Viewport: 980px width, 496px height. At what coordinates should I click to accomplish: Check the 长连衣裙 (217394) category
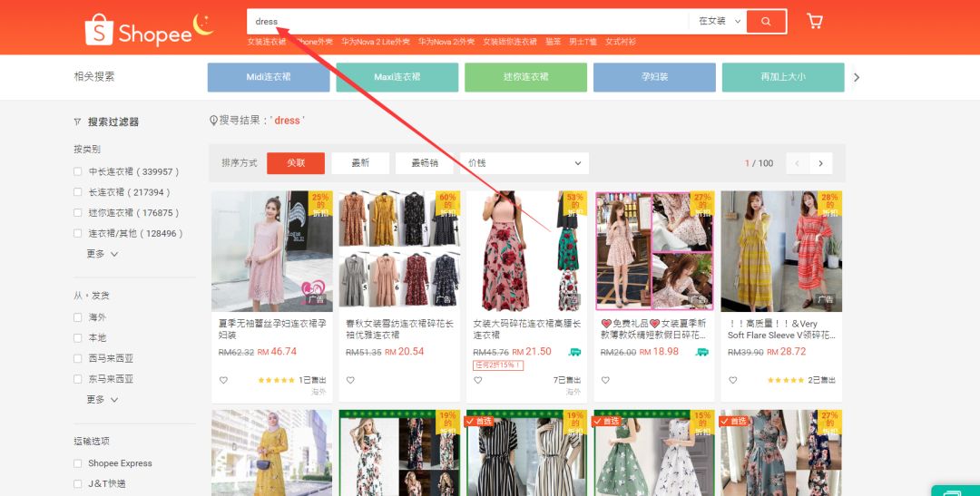click(x=77, y=191)
